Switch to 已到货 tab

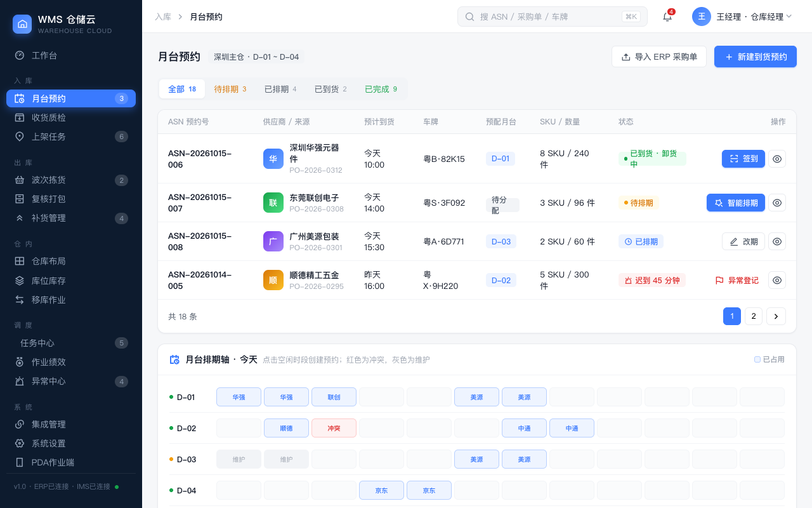(331, 89)
